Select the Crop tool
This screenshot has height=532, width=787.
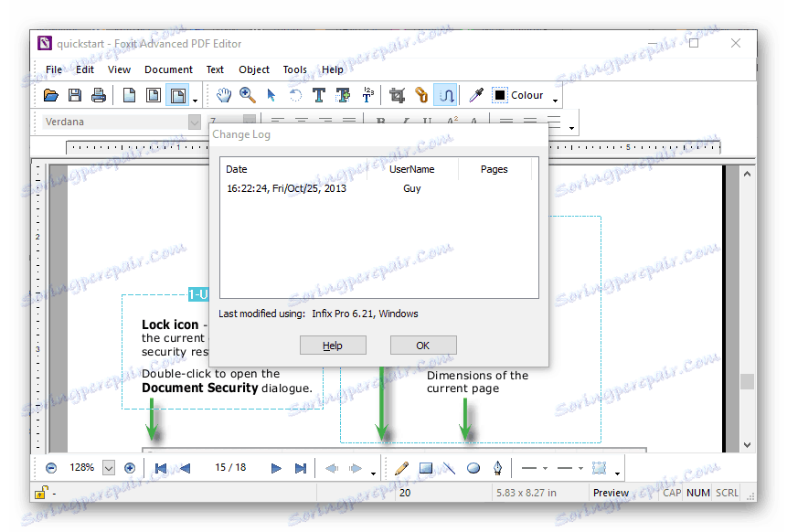[397, 95]
